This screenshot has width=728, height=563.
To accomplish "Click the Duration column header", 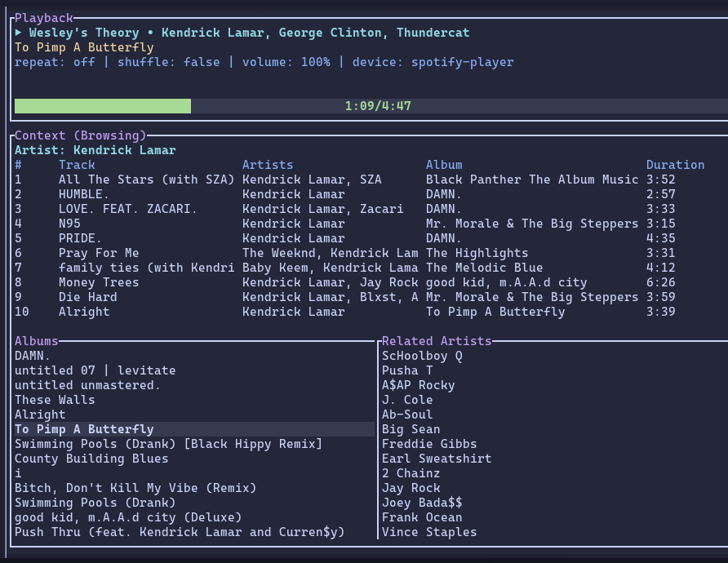I will (x=675, y=165).
